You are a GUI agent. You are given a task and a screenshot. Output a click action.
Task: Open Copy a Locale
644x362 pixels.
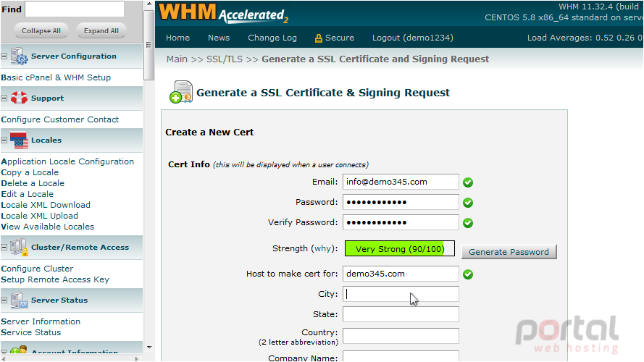tap(30, 172)
